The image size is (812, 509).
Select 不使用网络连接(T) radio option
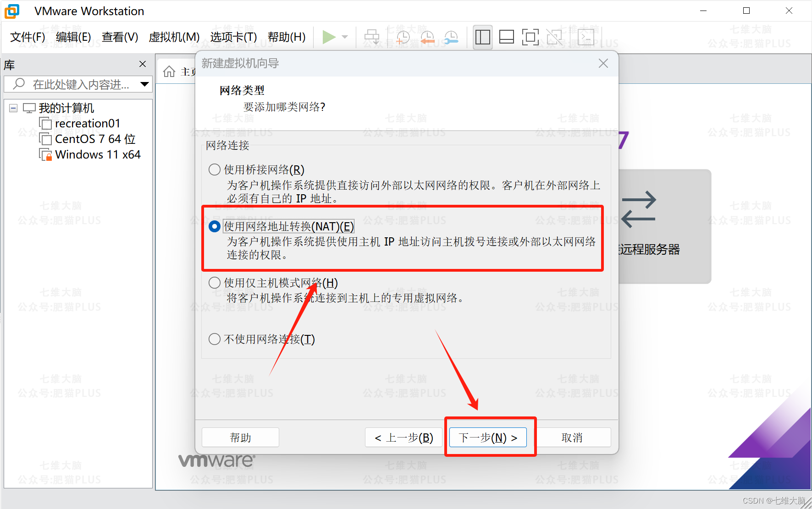[x=215, y=339]
